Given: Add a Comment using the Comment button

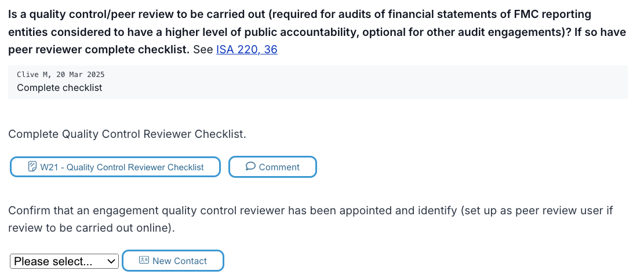Looking at the screenshot, I should pos(272,167).
